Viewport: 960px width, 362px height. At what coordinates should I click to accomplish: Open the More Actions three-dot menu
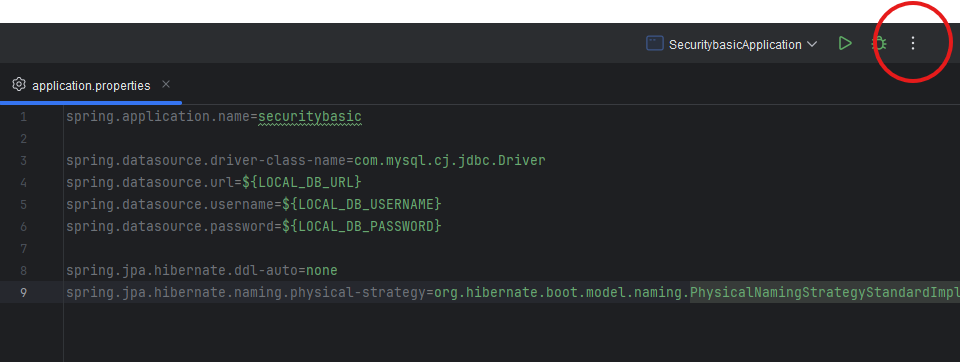point(912,43)
